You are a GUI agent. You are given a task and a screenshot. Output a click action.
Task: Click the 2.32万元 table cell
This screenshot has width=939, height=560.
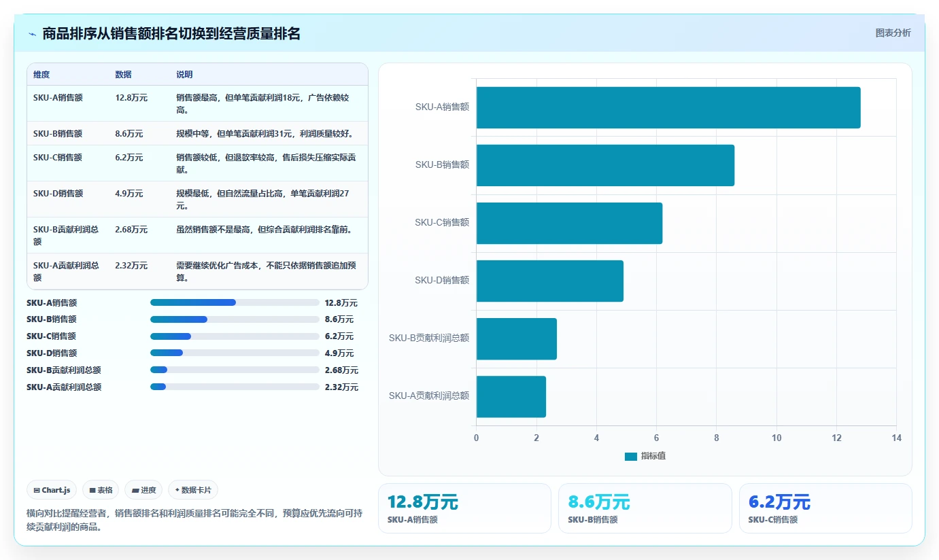132,265
